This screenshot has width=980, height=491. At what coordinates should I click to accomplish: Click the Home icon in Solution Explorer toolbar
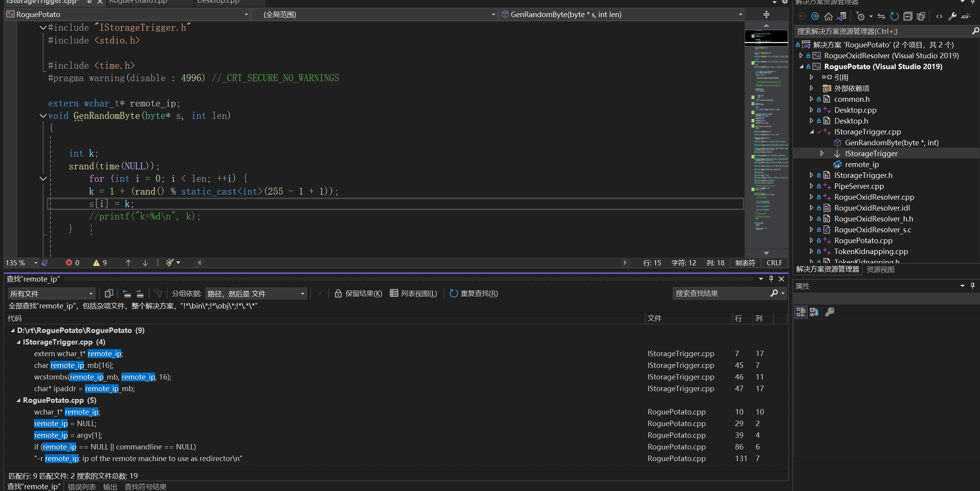(x=828, y=16)
